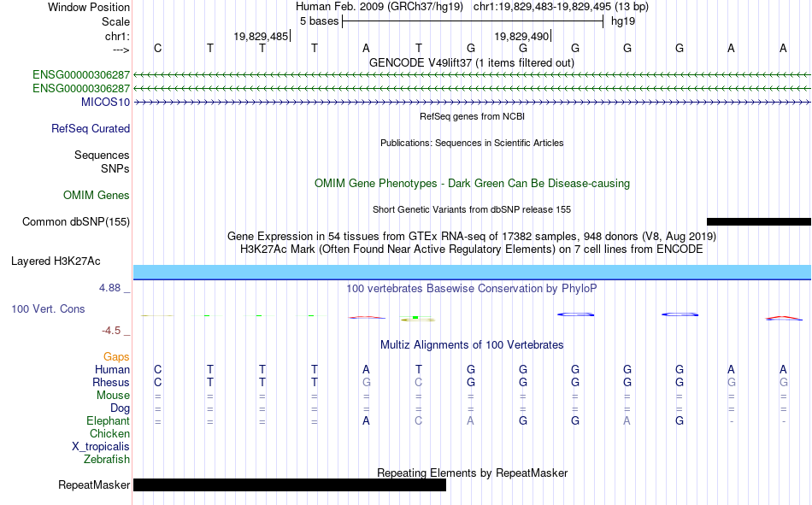The image size is (812, 505).
Task: Click the Repeating Elements by RepeatMasker title
Action: tap(473, 473)
